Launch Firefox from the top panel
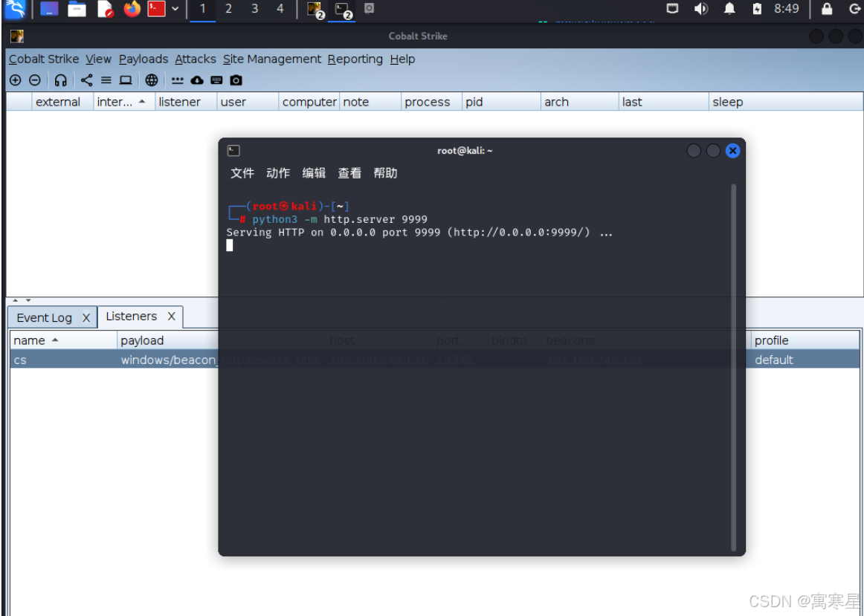Image resolution: width=864 pixels, height=616 pixels. coord(132,9)
